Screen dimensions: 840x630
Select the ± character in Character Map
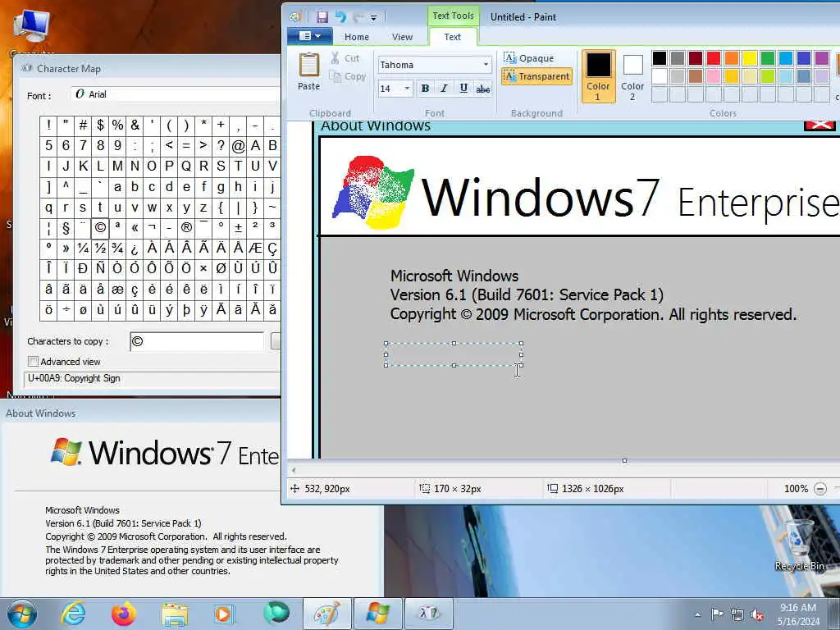[x=238, y=228]
